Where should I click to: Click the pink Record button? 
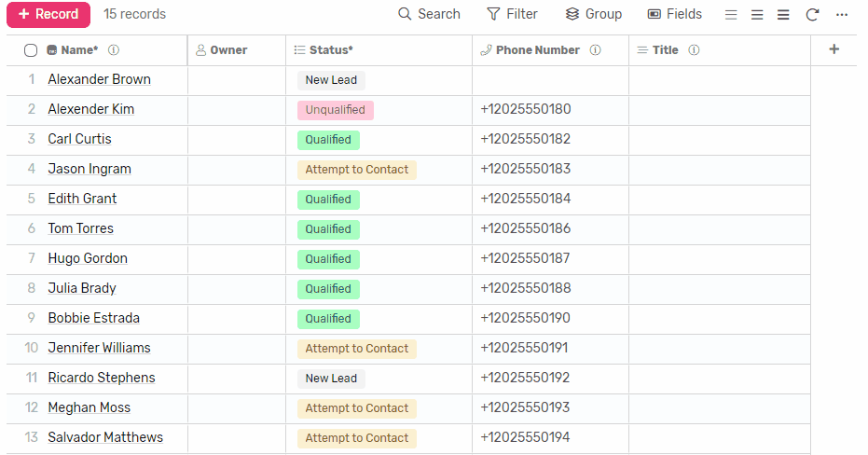click(48, 14)
